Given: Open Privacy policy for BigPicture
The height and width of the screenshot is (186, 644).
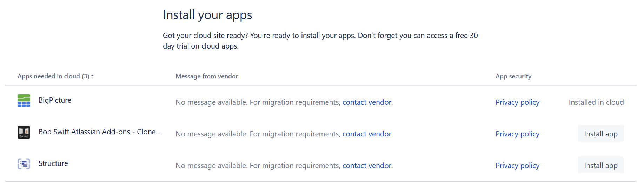Looking at the screenshot, I should 517,102.
